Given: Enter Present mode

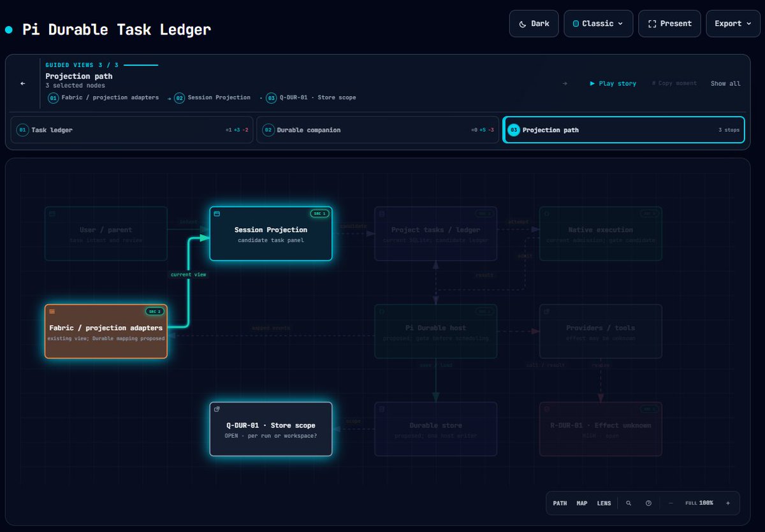Looking at the screenshot, I should point(669,24).
